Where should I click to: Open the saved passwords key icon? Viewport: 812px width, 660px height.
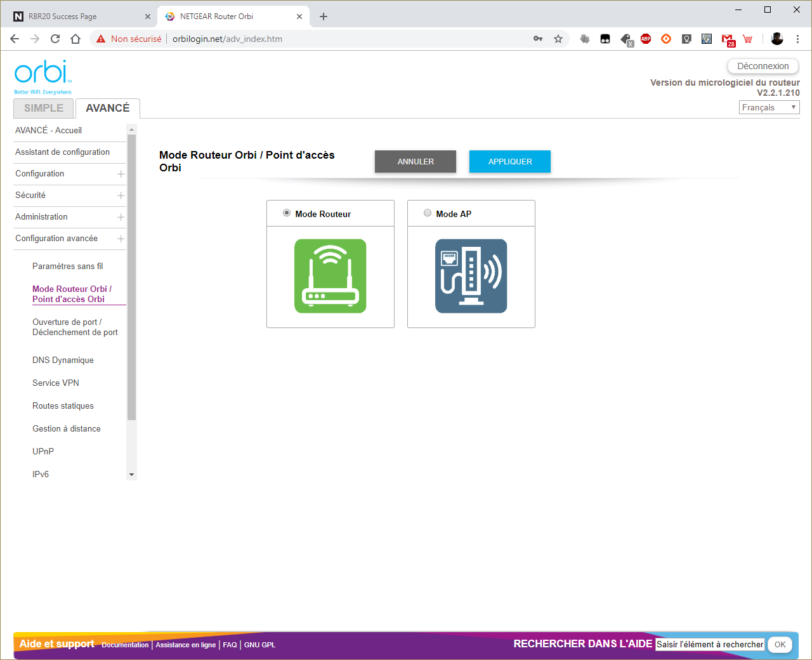tap(538, 39)
